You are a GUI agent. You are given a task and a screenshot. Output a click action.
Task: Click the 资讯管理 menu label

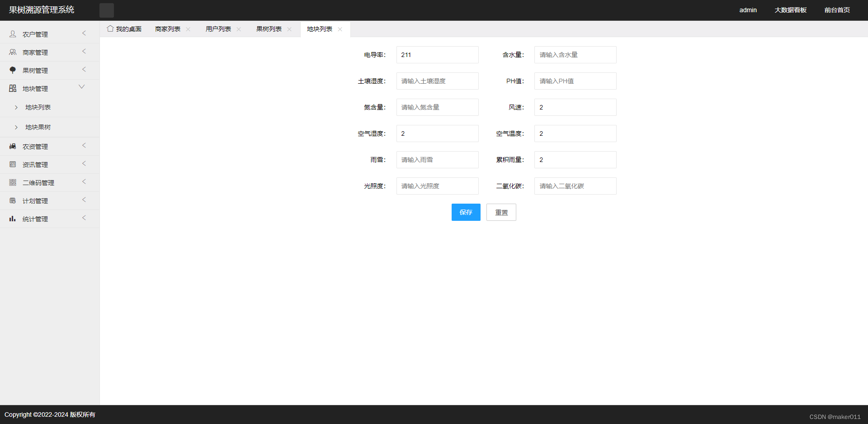[35, 165]
